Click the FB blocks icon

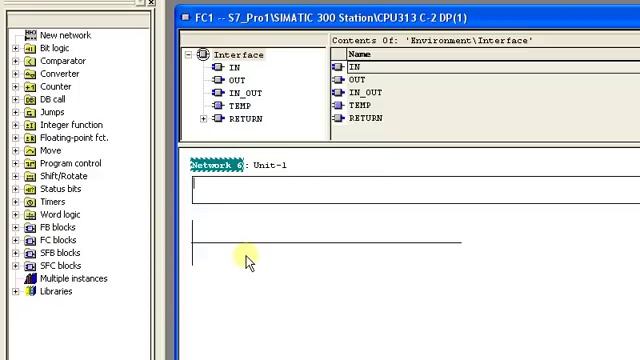click(30, 227)
